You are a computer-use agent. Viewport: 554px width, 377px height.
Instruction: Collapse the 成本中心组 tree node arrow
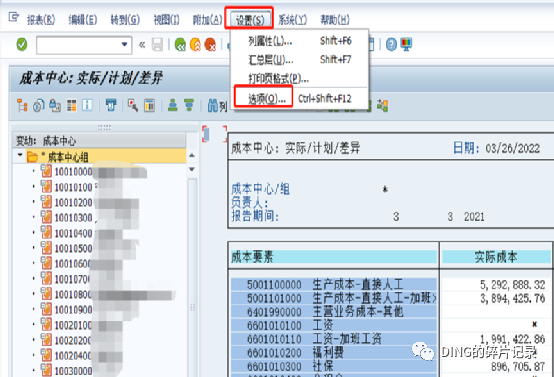(x=20, y=155)
